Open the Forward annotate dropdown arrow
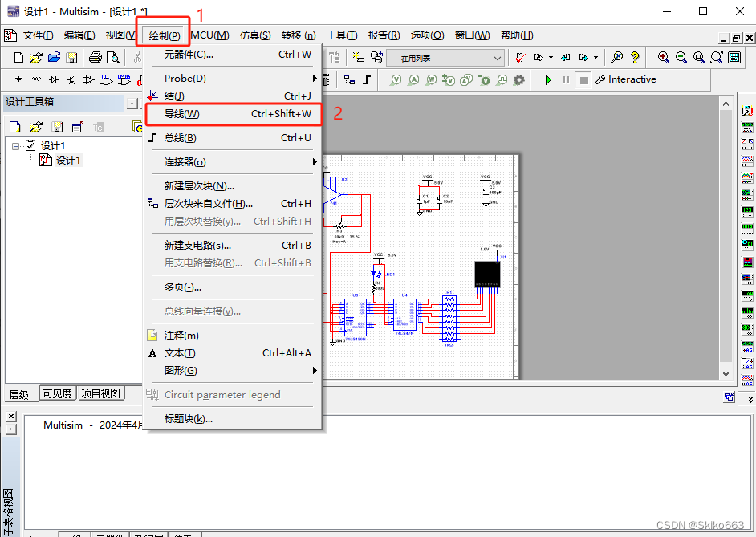The width and height of the screenshot is (756, 537). pyautogui.click(x=596, y=57)
